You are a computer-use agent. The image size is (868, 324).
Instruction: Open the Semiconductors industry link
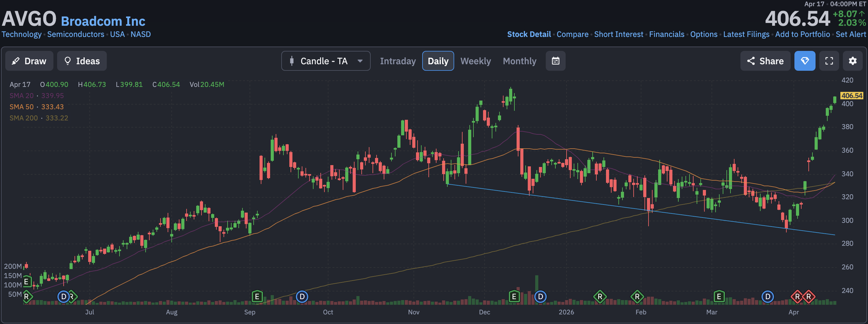(x=76, y=34)
